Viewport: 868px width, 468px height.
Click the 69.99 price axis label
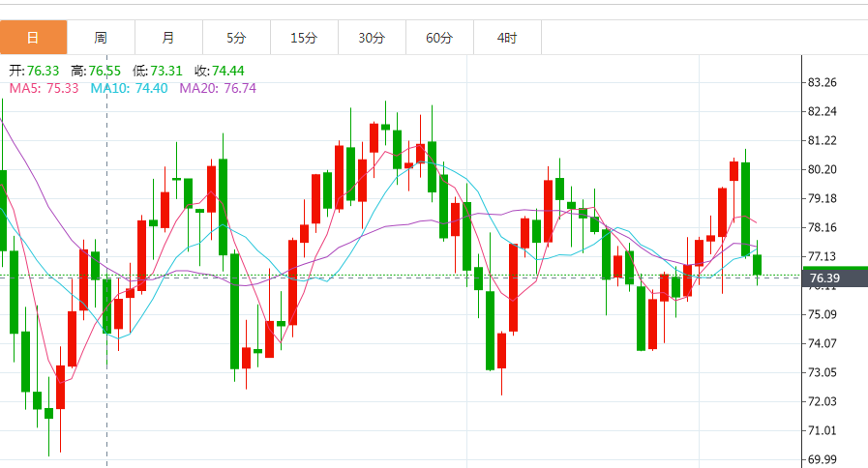(x=822, y=459)
